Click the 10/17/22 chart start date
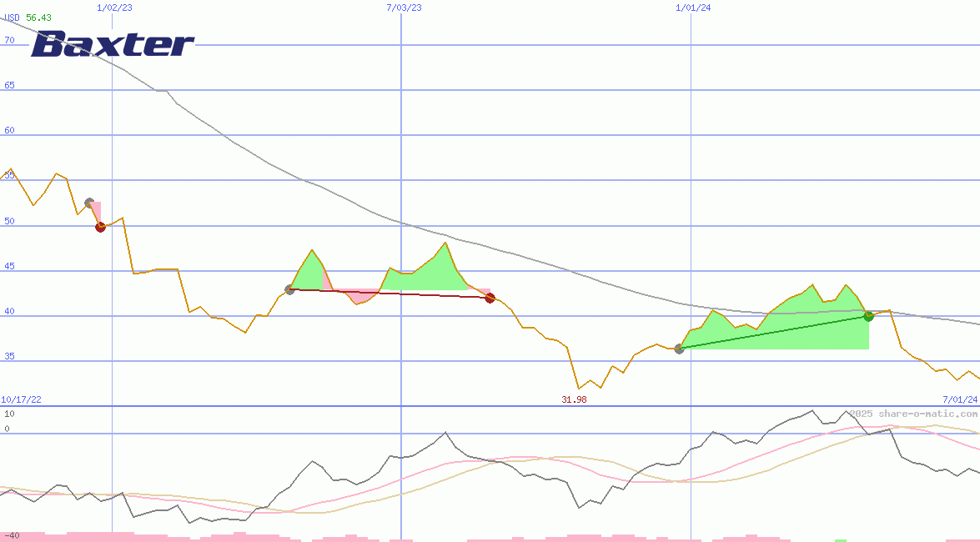The height and width of the screenshot is (542, 980). tap(21, 399)
